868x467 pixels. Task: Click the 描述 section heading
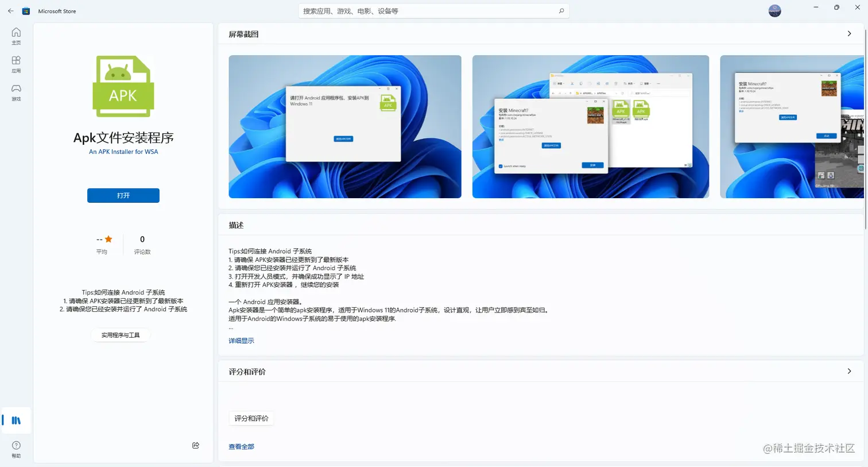(x=236, y=225)
